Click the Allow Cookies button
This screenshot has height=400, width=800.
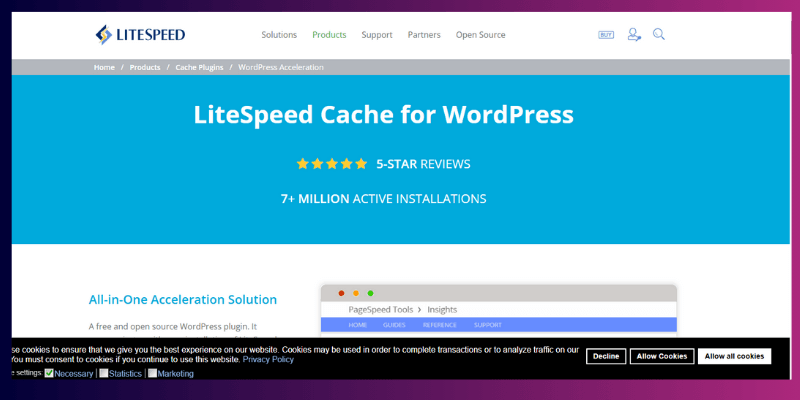click(x=662, y=356)
